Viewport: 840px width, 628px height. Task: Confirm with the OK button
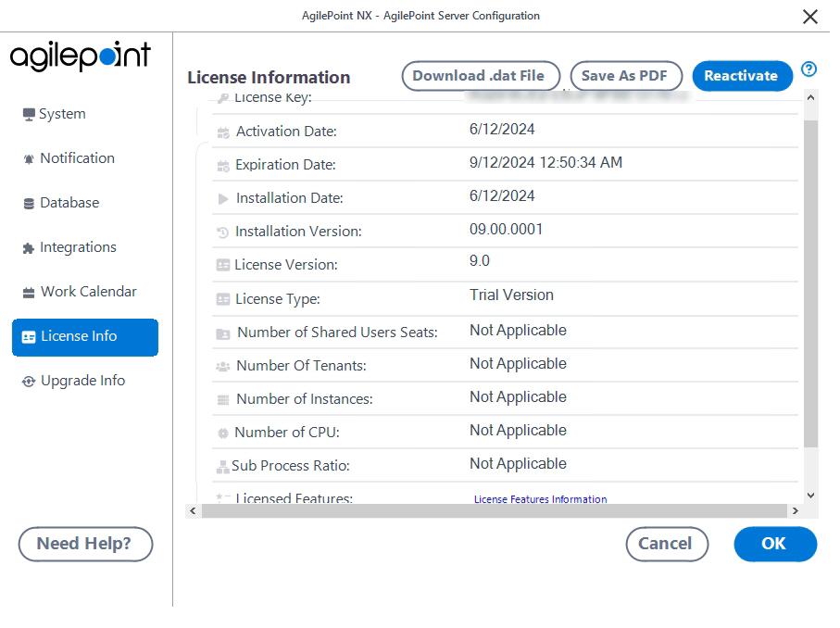[x=775, y=544]
